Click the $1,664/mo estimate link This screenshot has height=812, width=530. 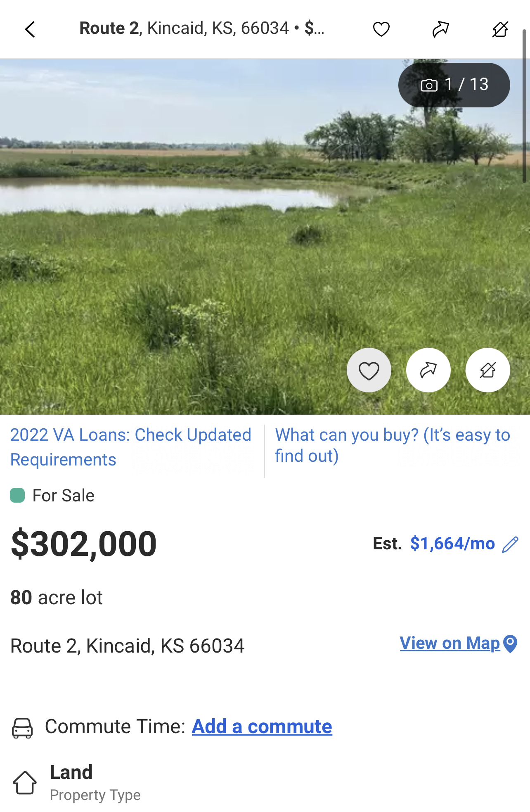[452, 544]
